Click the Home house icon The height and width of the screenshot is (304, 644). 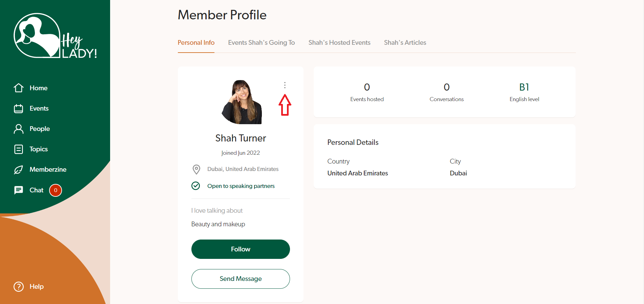tap(19, 88)
